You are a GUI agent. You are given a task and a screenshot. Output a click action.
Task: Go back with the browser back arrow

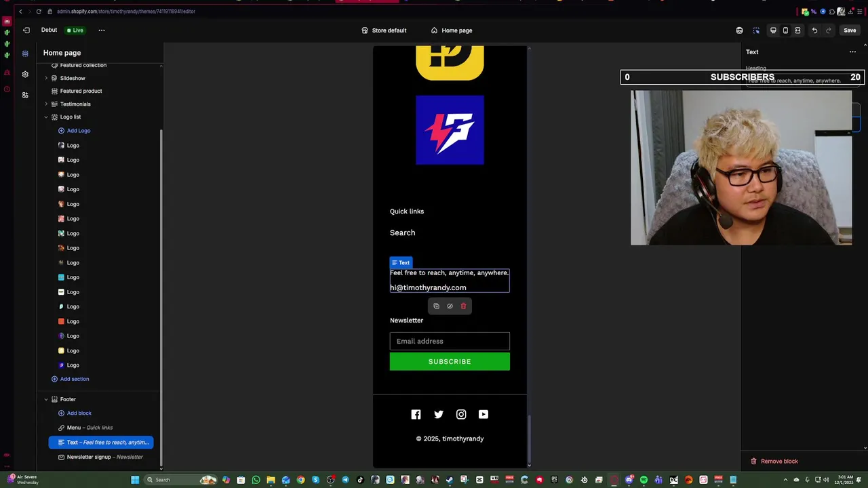click(x=20, y=12)
